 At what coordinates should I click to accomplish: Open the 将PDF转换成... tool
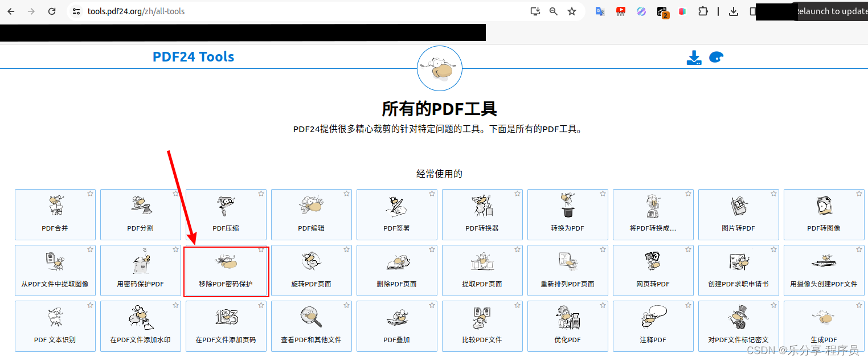pos(653,215)
